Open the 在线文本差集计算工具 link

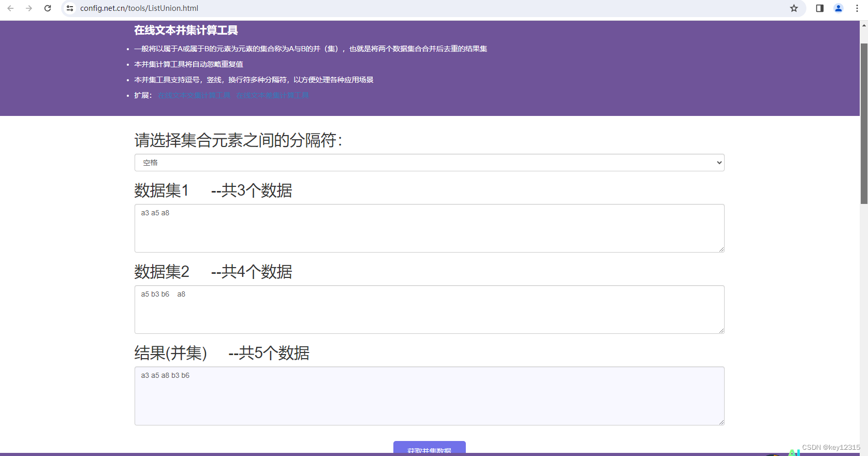point(273,95)
